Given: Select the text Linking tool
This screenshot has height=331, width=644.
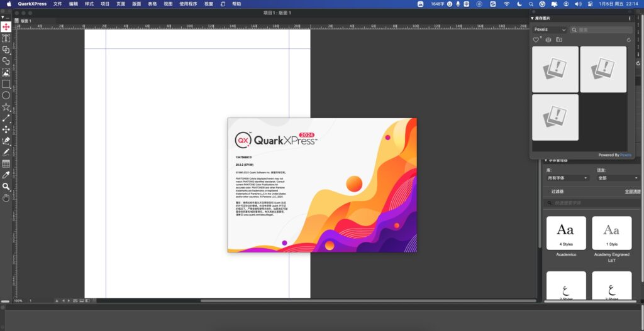Looking at the screenshot, I should (6, 50).
